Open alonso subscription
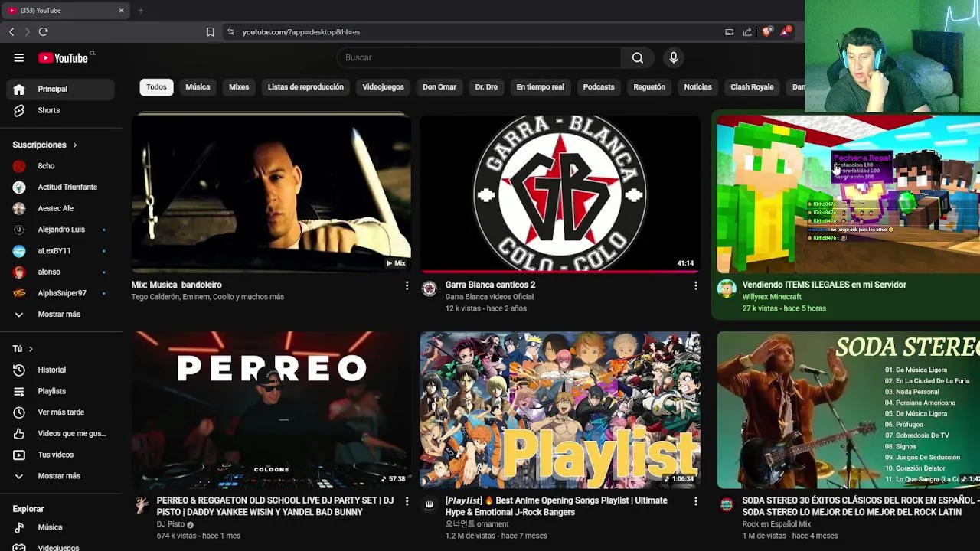This screenshot has height=551, width=980. pos(61,272)
